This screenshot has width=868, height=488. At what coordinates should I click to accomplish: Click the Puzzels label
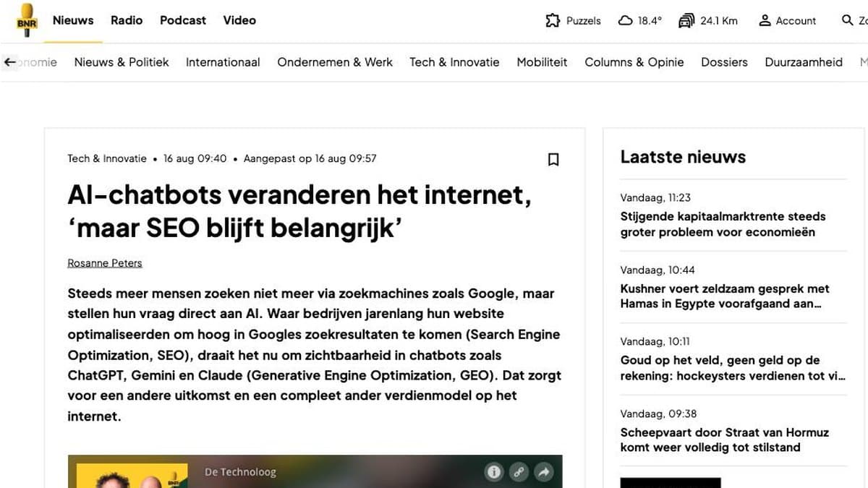click(584, 21)
